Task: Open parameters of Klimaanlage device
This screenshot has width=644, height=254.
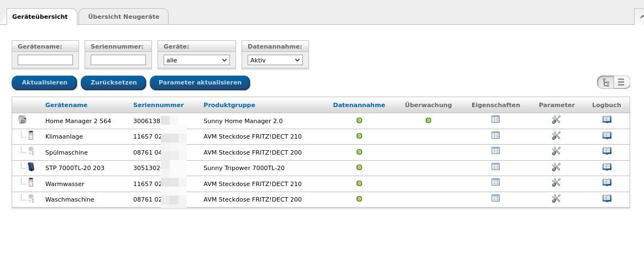Action: click(556, 135)
